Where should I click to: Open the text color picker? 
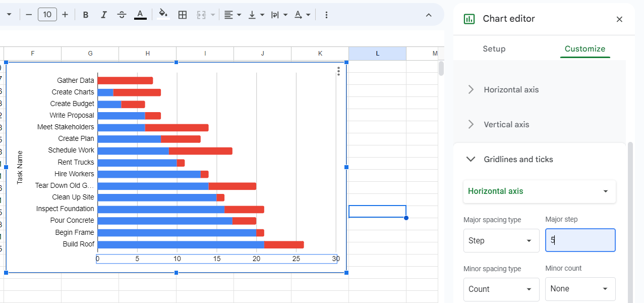(x=140, y=15)
